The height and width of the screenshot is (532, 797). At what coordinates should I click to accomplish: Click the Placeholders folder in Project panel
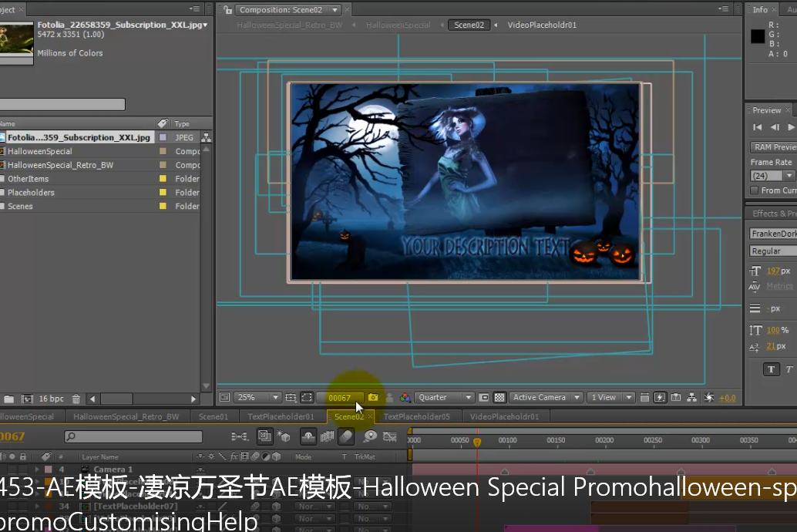coord(31,192)
